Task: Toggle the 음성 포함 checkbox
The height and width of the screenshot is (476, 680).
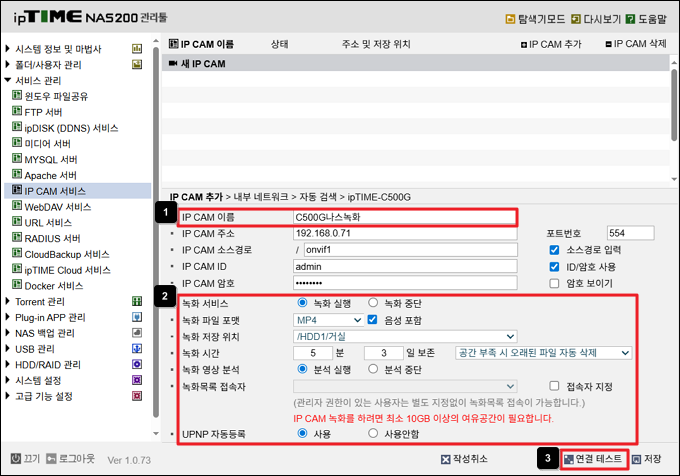Action: [373, 320]
